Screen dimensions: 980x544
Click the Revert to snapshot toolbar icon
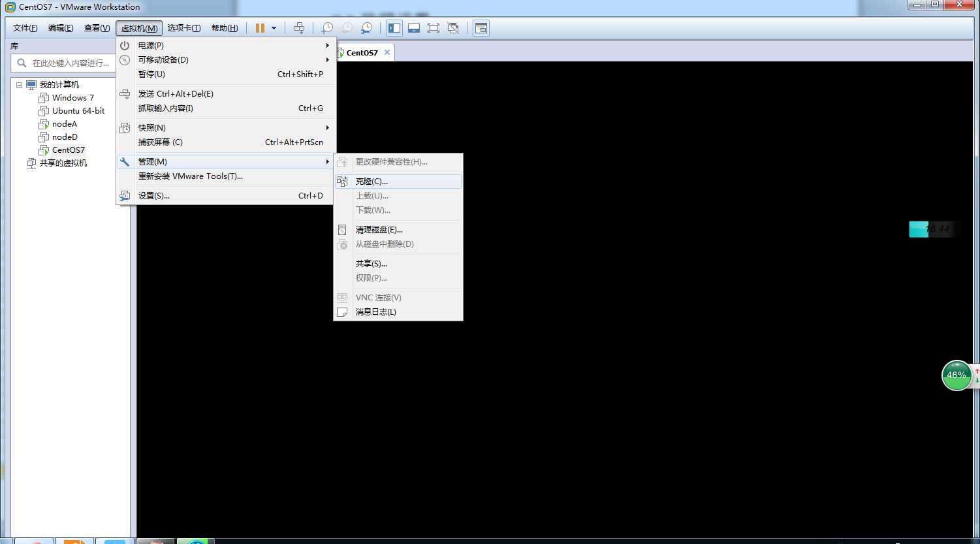(347, 28)
